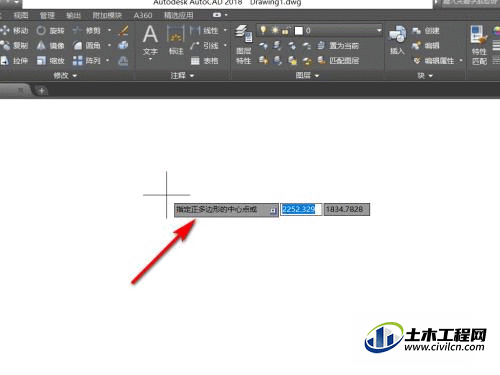The width and height of the screenshot is (500, 375).
Task: Select the Array (阵列) tool
Action: (x=87, y=61)
